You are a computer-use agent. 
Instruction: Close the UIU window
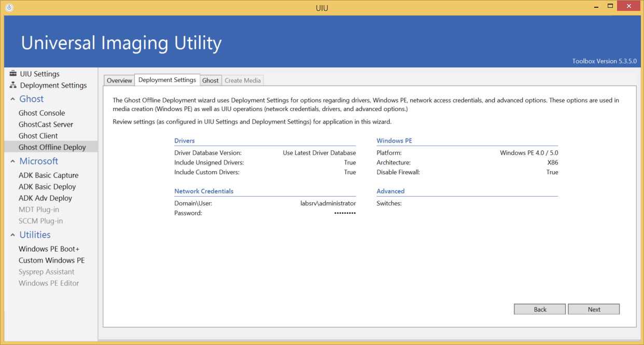[x=629, y=6]
